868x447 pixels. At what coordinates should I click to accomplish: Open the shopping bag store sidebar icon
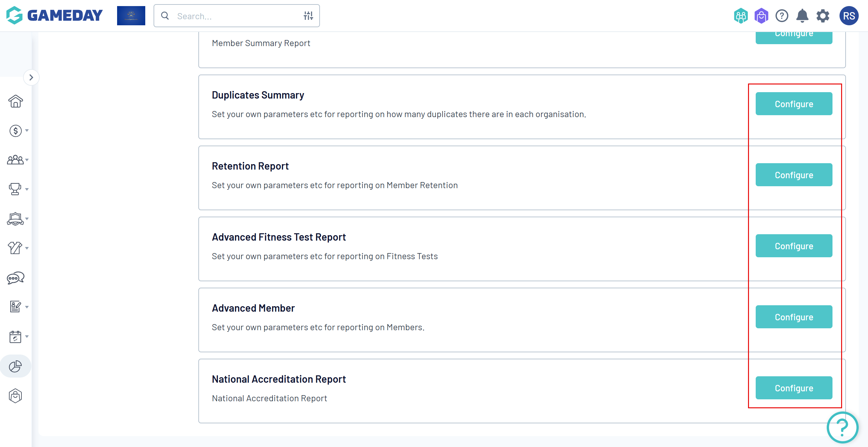[x=15, y=396]
